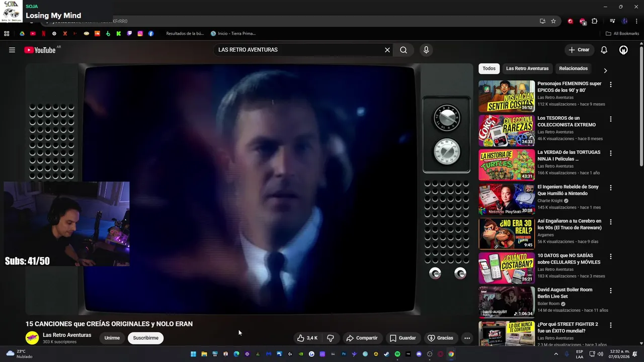Click the search magnifier button
The height and width of the screenshot is (362, 644).
[x=404, y=50]
